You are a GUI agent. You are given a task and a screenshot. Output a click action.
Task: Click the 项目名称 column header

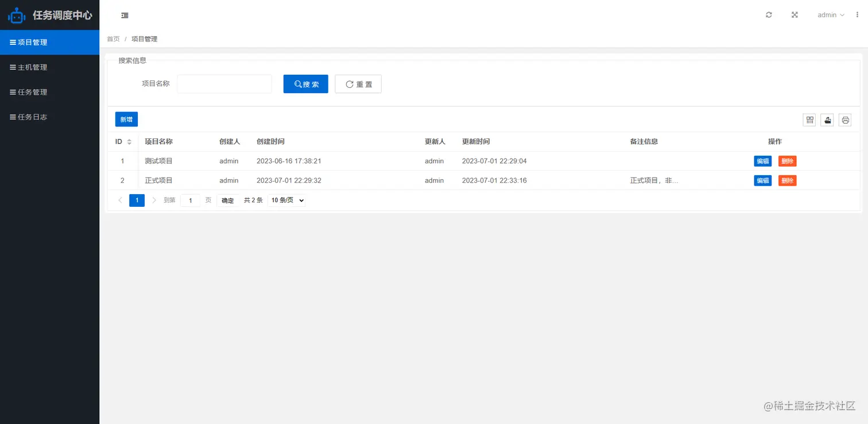point(159,142)
